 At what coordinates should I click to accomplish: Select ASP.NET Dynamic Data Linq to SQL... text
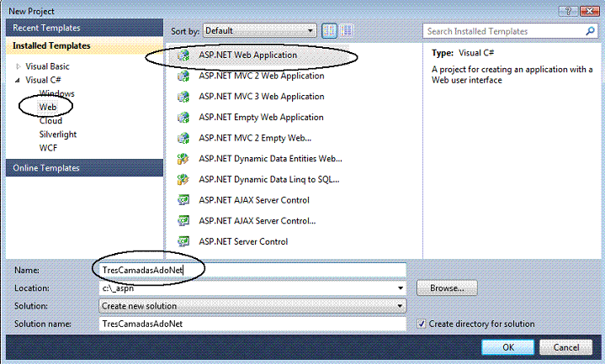(269, 179)
